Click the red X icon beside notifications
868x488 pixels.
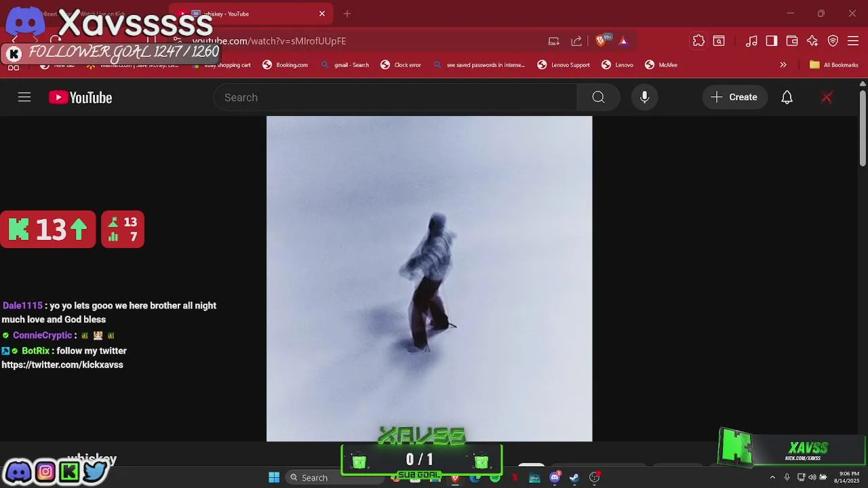point(827,98)
